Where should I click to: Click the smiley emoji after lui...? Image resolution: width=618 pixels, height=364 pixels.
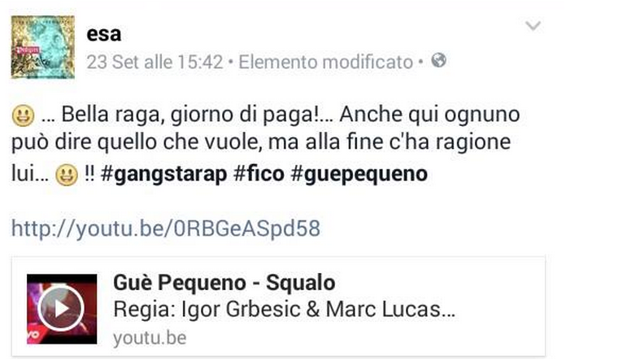(x=66, y=175)
